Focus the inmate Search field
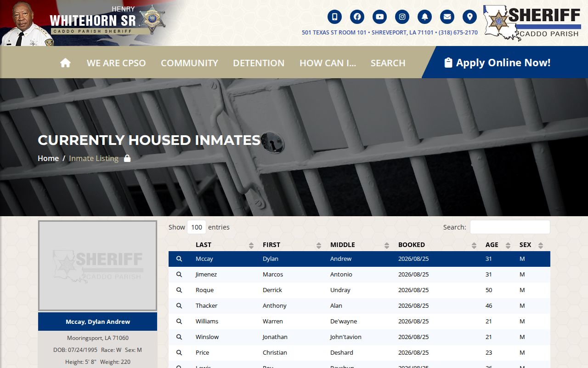Image resolution: width=588 pixels, height=368 pixels. pos(510,227)
